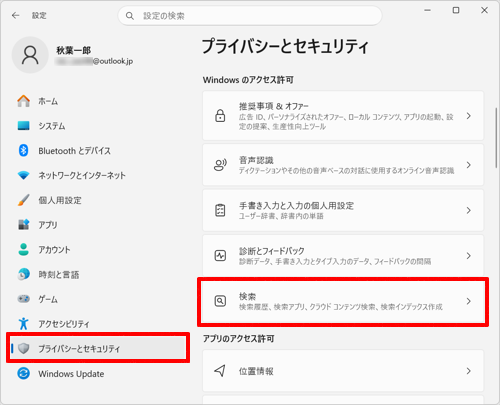Open the ホーム home icon in sidebar
The height and width of the screenshot is (405, 500).
point(23,101)
